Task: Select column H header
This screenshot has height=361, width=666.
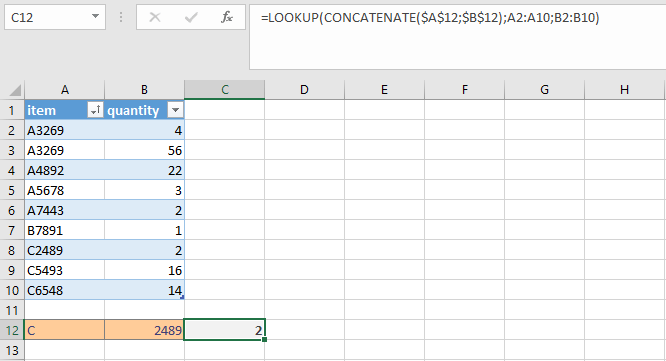Action: (x=624, y=90)
